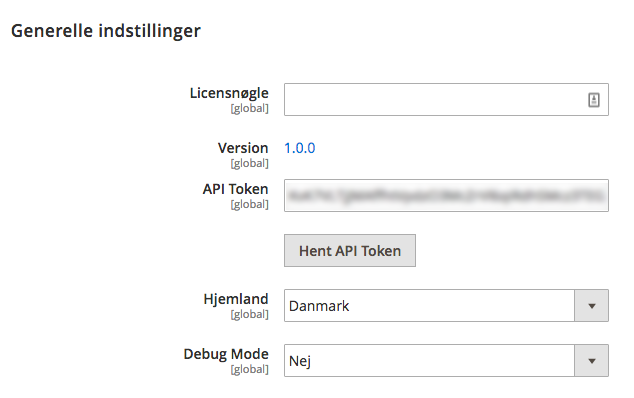Viewport: 634px width, 398px height.
Task: Click the API Token field label
Action: 235,189
